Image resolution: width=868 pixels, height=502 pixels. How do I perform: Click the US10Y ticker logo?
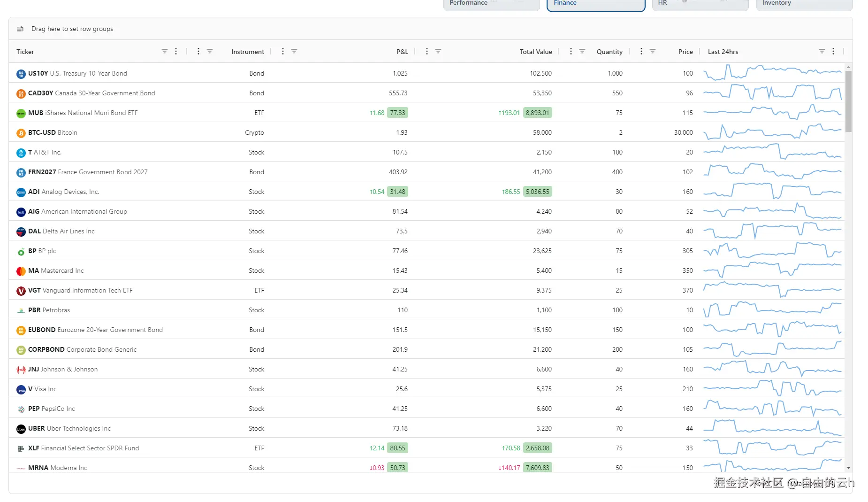21,74
